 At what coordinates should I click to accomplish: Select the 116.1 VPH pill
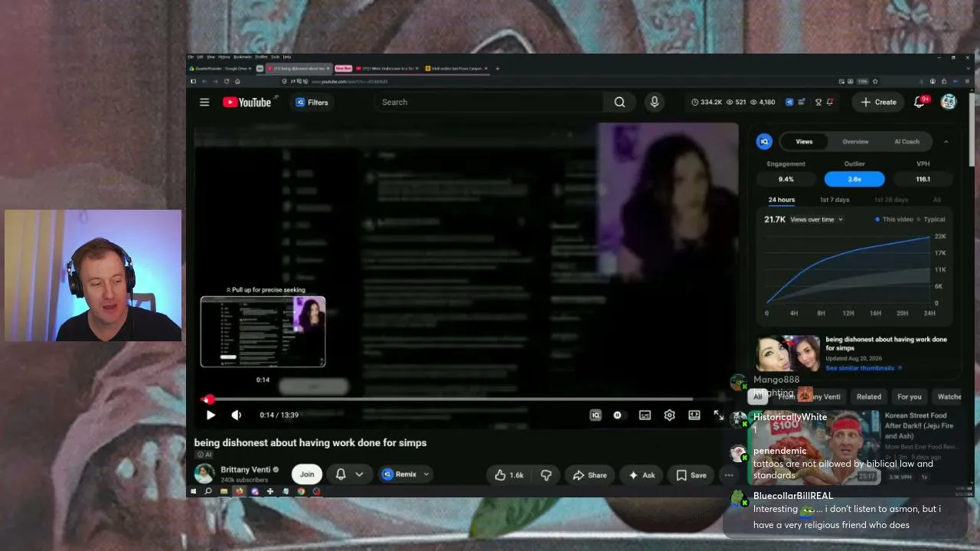click(923, 179)
